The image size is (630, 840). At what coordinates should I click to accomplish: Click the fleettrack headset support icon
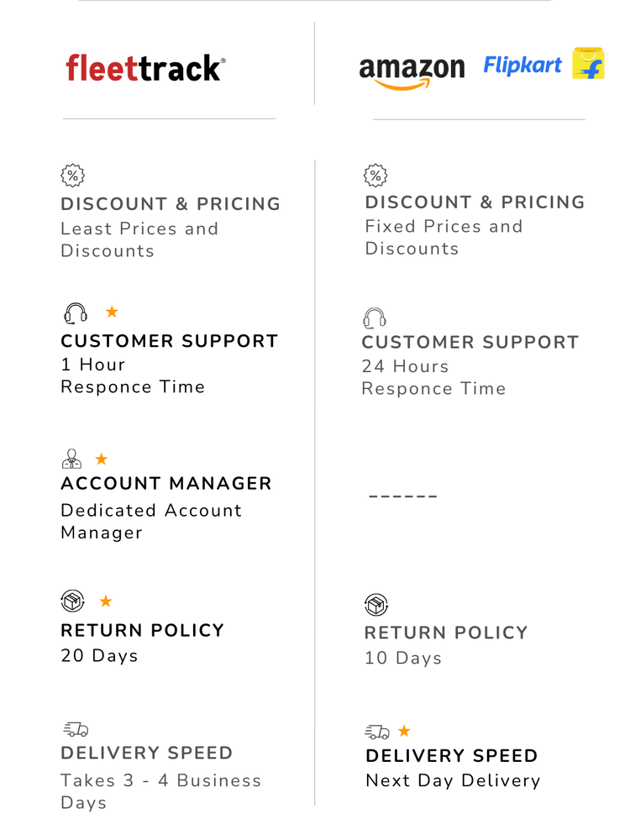(76, 313)
